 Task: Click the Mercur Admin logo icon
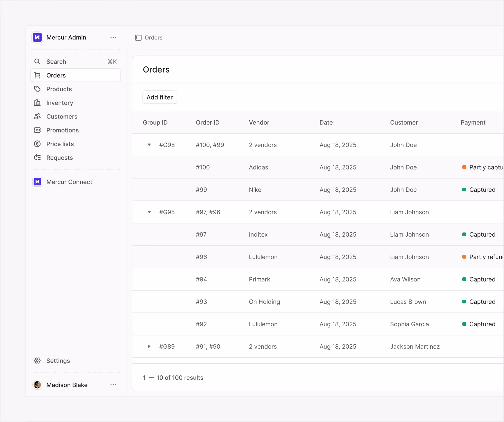(x=37, y=37)
